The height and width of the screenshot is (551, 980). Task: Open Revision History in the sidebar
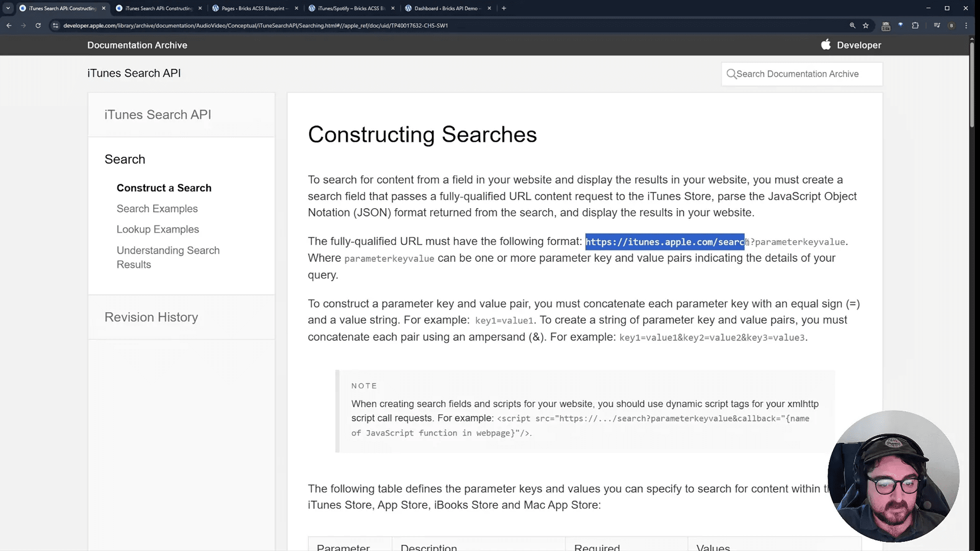coord(151,317)
